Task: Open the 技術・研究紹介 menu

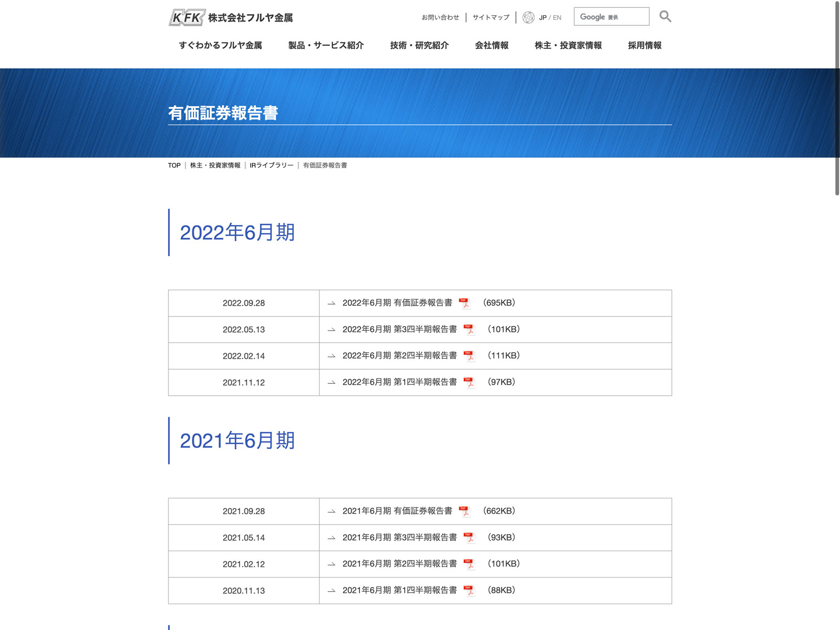Action: coord(419,46)
